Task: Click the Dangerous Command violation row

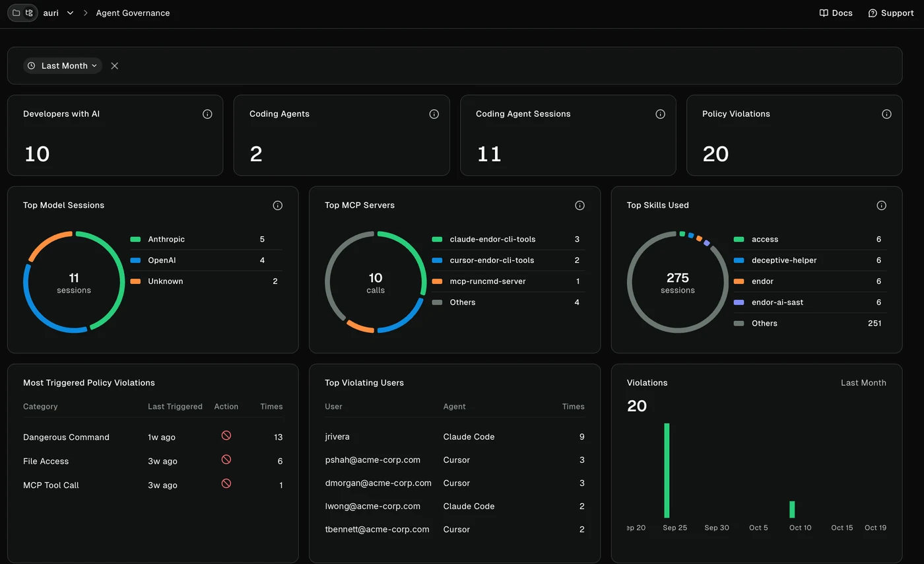Action: (152, 437)
